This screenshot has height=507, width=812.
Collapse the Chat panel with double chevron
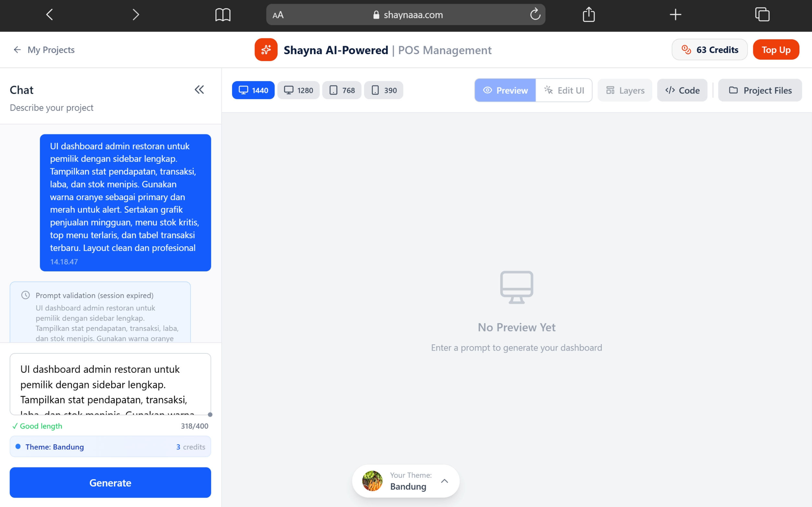click(x=199, y=89)
